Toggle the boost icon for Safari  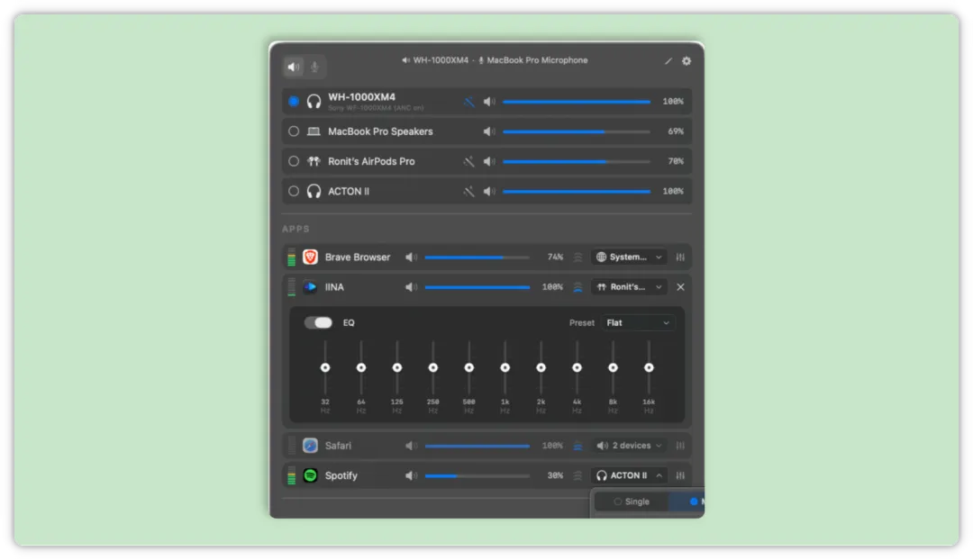[x=577, y=446]
